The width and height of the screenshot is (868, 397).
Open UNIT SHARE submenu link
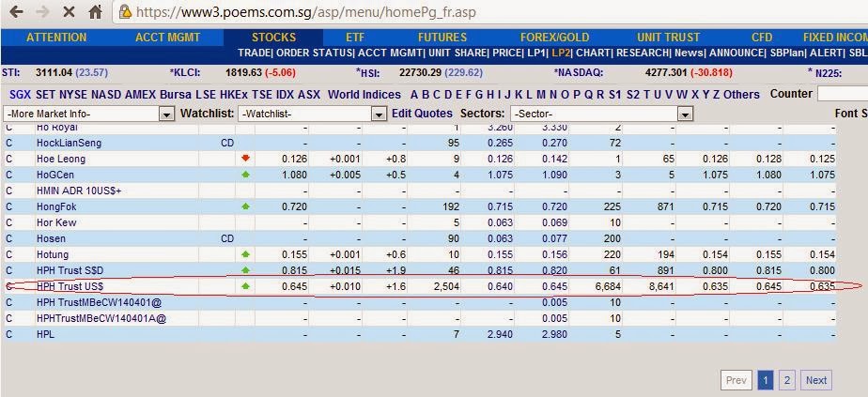point(457,53)
